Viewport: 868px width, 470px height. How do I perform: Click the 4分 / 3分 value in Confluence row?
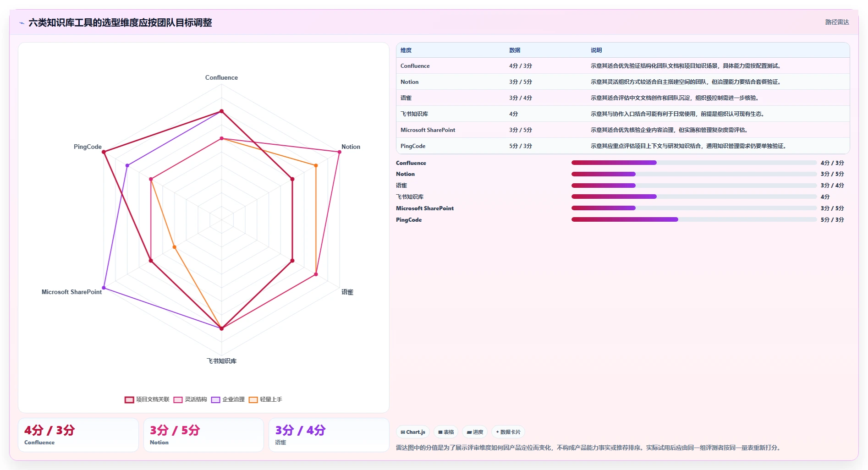pos(521,66)
